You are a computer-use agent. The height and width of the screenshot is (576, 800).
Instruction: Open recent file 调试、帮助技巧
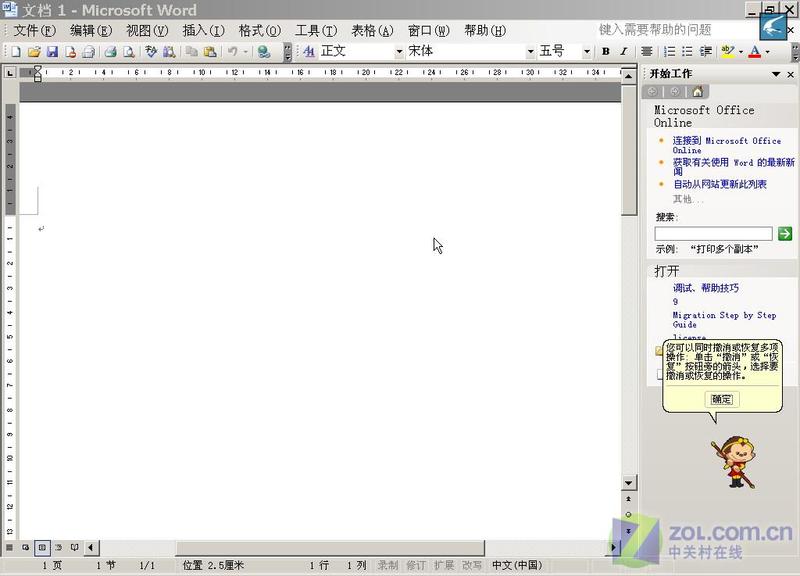[x=706, y=288]
